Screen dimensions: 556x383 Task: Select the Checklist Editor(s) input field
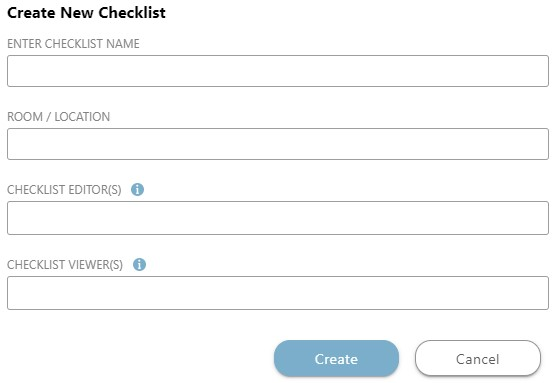[x=278, y=218]
